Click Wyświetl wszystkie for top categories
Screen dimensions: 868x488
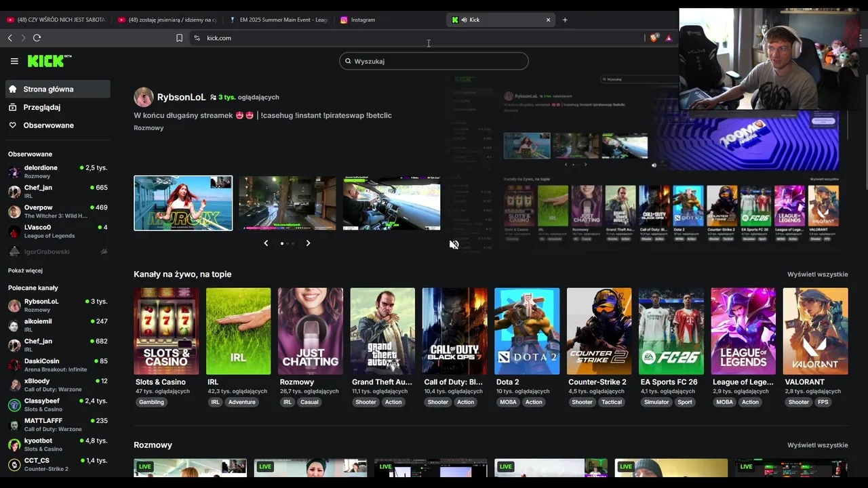click(x=817, y=274)
